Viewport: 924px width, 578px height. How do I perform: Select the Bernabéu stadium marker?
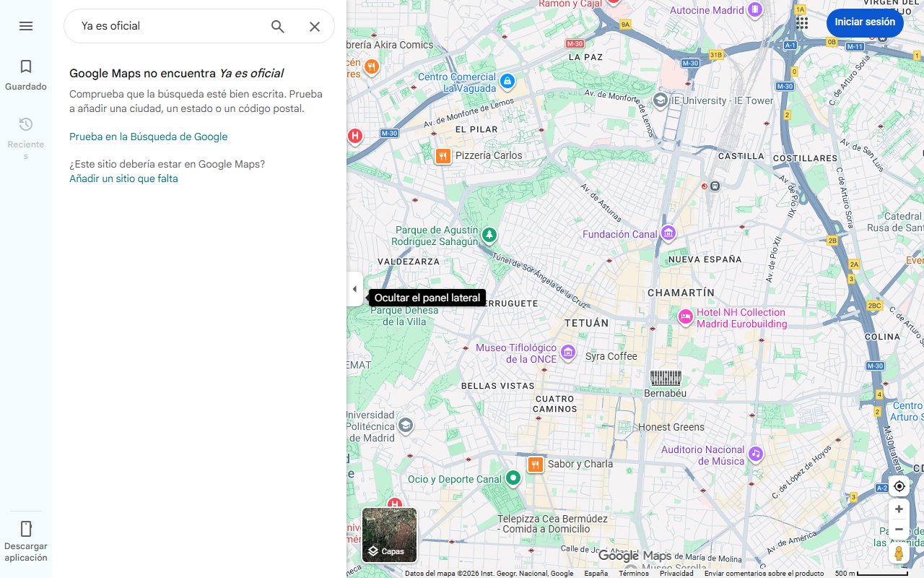[x=666, y=378]
